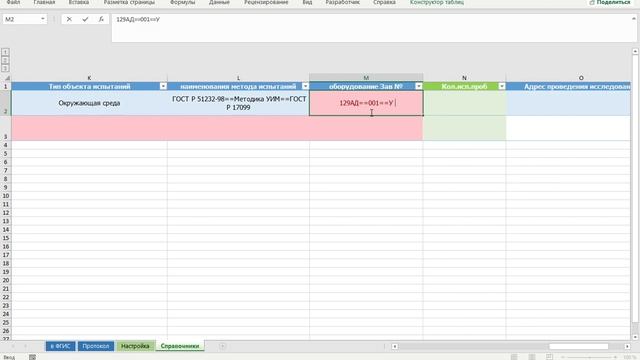
Task: Open filter dropdown for оборудование Зав №
Action: tap(419, 86)
